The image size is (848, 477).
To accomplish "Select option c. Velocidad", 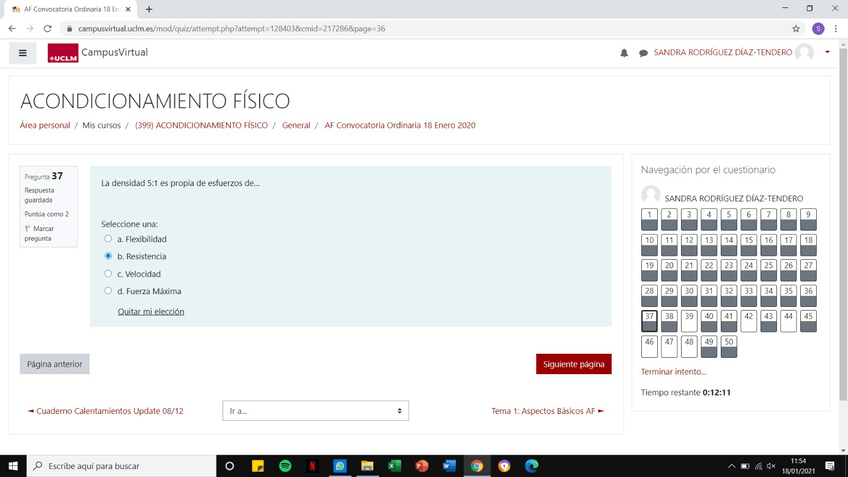I will click(x=108, y=274).
